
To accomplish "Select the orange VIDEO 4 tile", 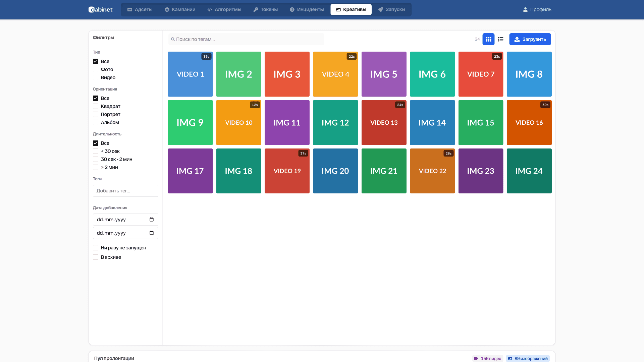I will (x=335, y=74).
